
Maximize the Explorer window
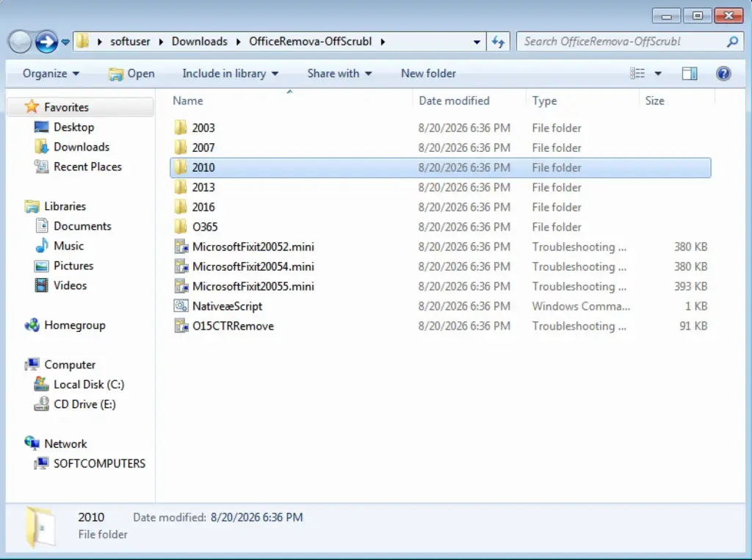tap(698, 16)
